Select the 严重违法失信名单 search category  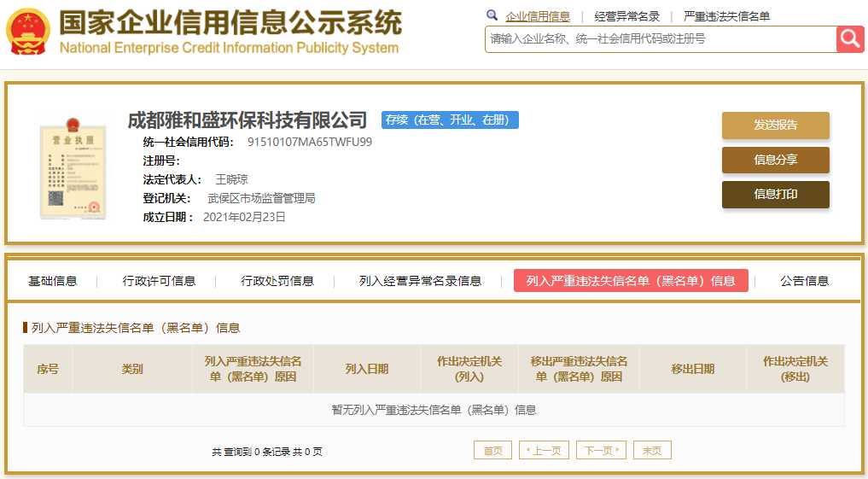726,16
